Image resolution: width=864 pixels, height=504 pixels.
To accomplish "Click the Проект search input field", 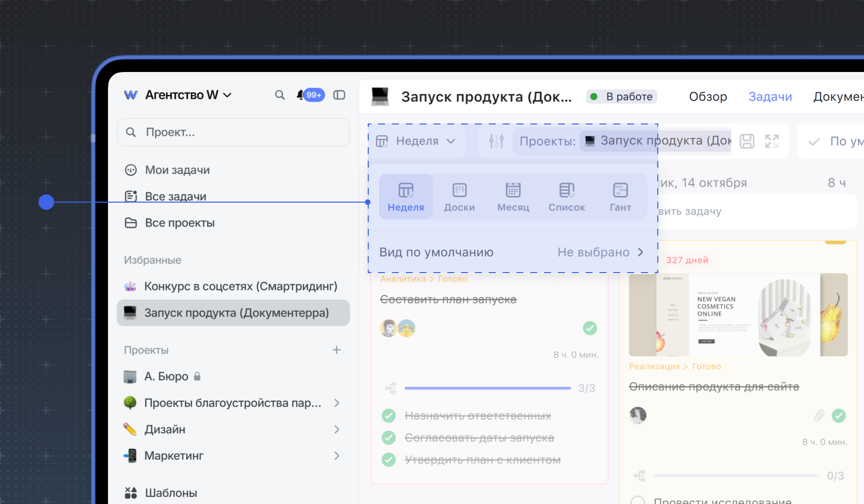I will [x=233, y=132].
